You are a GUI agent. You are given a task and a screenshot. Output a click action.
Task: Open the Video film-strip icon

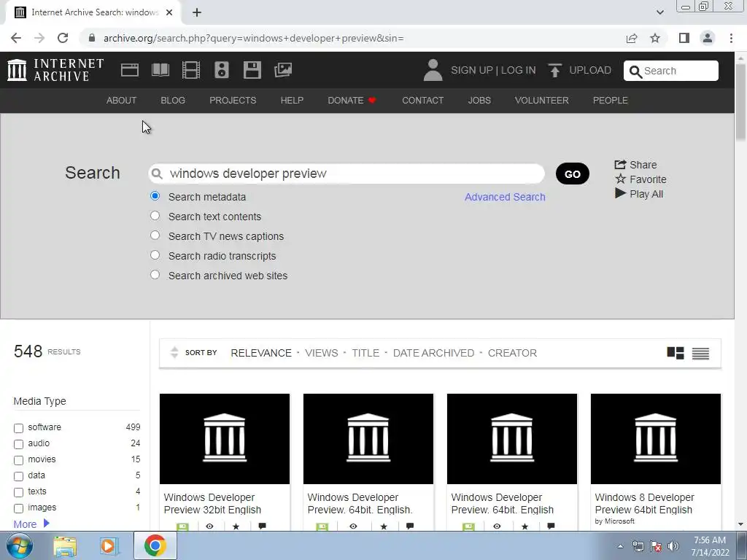coord(191,70)
